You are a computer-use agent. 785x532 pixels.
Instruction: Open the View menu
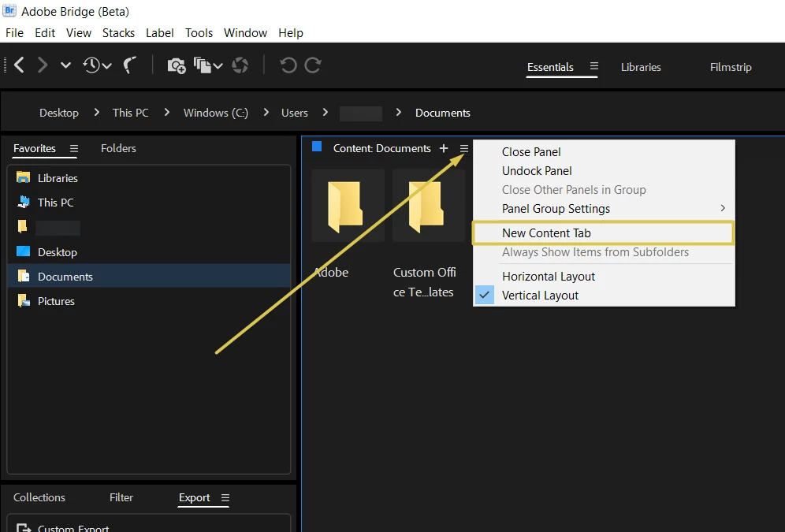tap(79, 33)
